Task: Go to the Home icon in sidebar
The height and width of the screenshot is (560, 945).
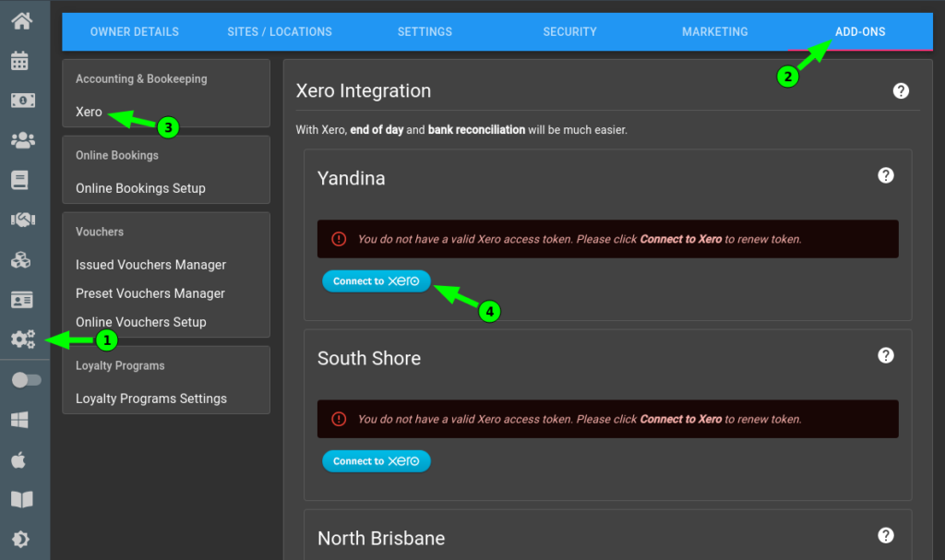Action: point(22,21)
